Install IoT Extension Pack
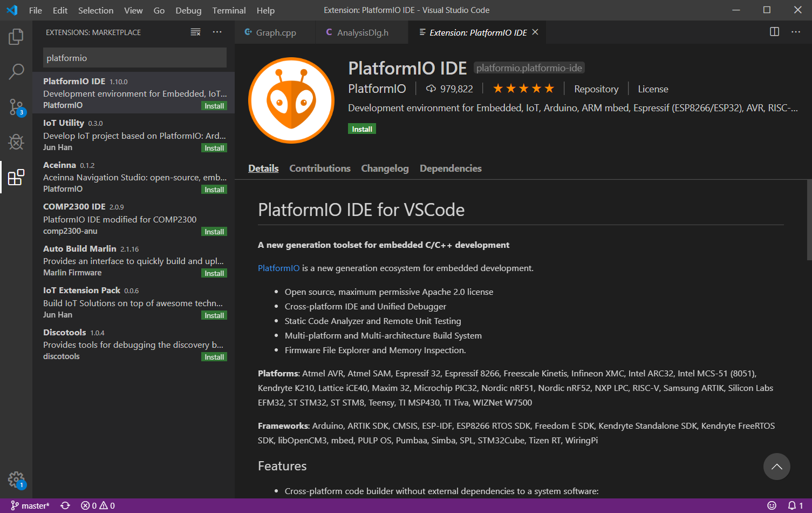 pos(214,315)
